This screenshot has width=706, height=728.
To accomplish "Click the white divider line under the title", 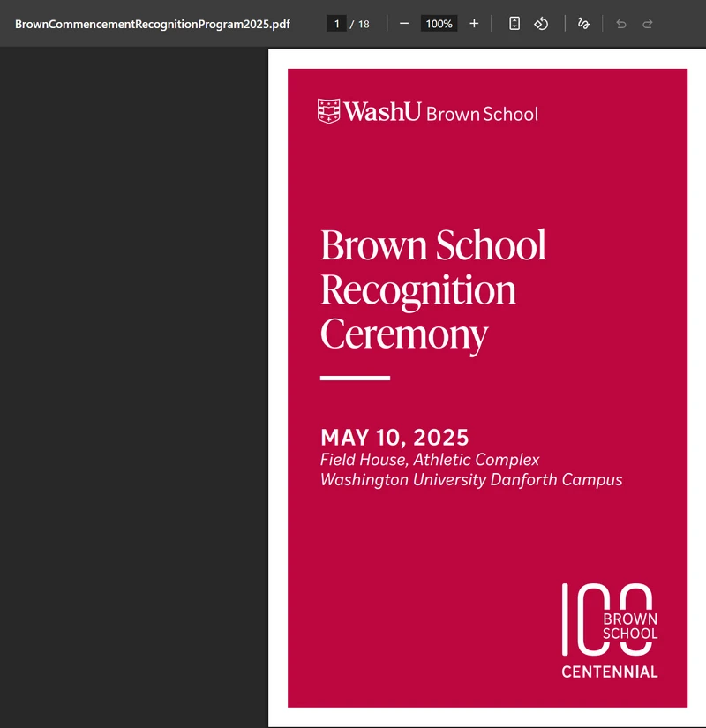I will click(x=355, y=378).
